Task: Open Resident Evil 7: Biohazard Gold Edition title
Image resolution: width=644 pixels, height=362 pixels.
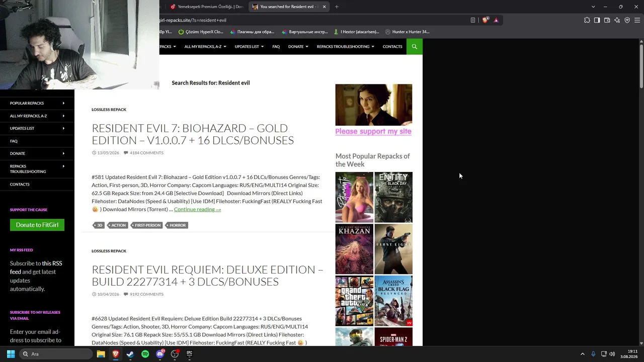Action: (x=193, y=134)
